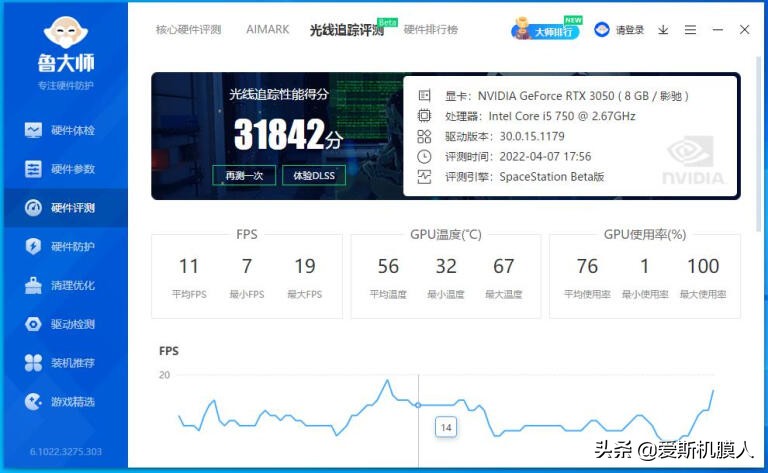Click 体验DLSS button

pos(314,175)
